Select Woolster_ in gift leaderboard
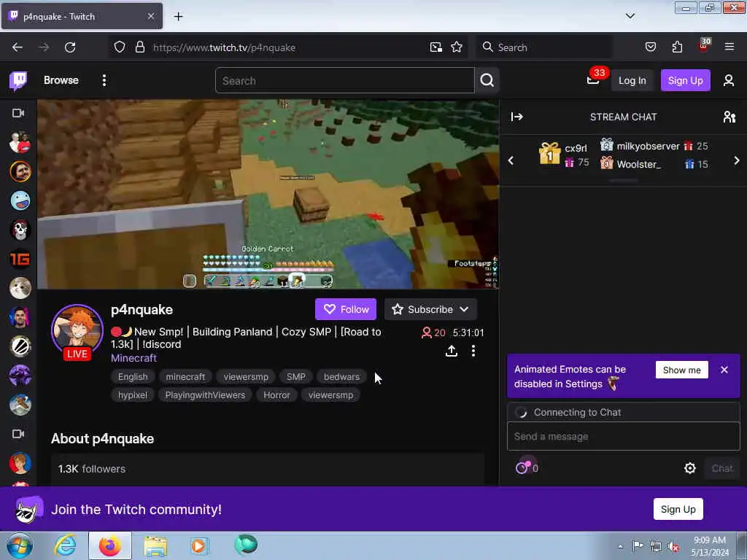 click(654, 164)
